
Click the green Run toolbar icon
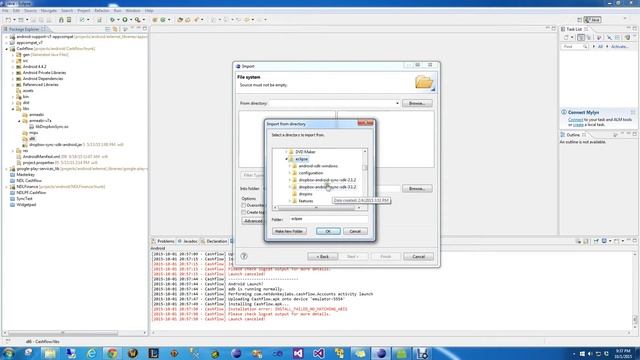point(125,20)
